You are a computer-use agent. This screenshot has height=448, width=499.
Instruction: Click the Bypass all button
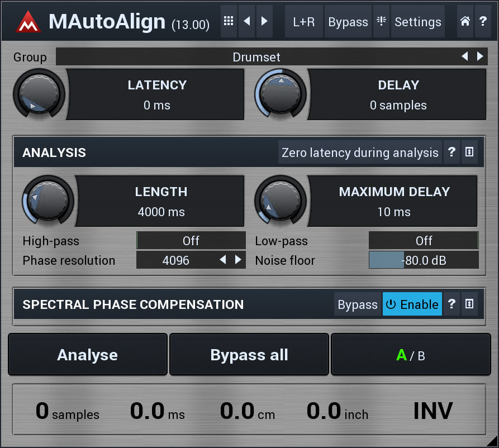(249, 355)
